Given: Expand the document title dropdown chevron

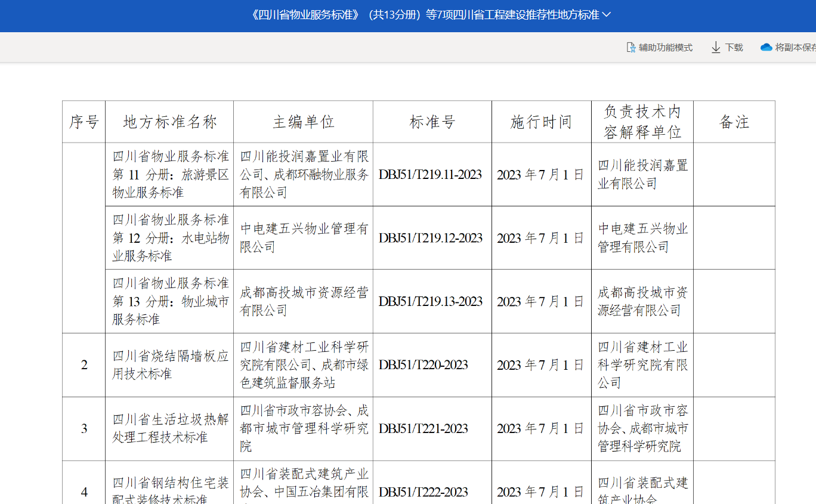Looking at the screenshot, I should tap(607, 15).
